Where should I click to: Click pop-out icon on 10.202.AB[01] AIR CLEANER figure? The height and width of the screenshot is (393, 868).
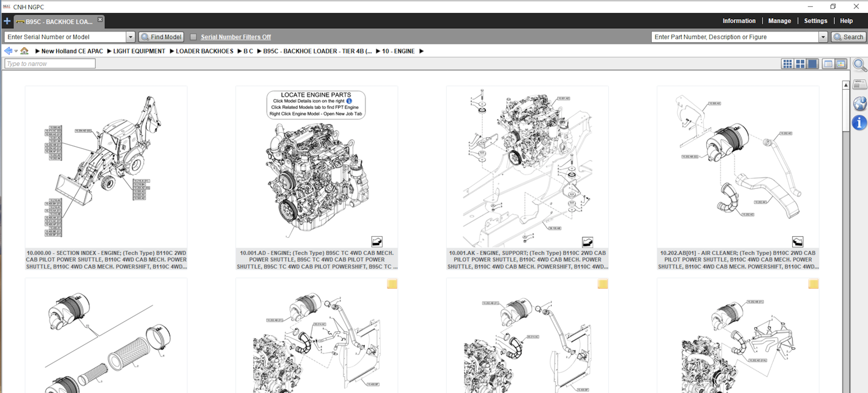798,242
